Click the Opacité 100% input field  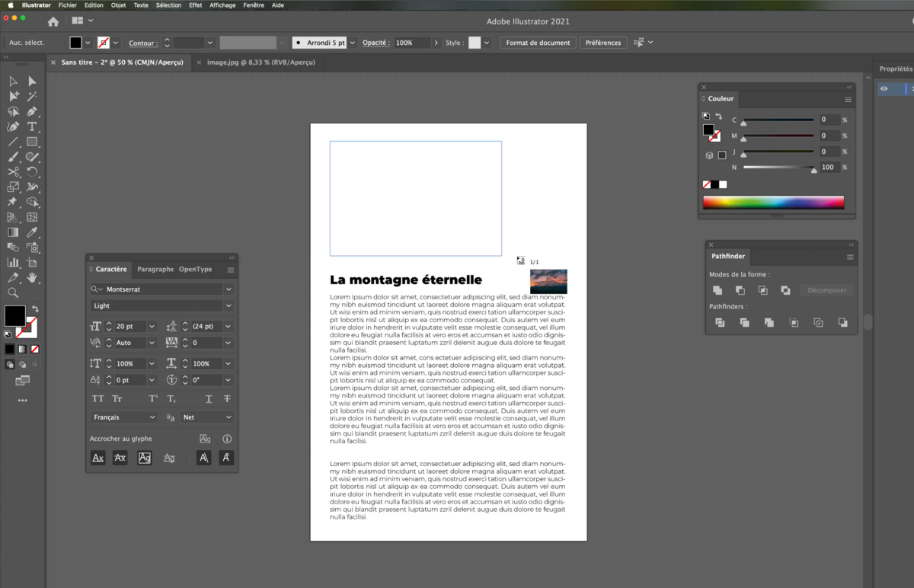(x=412, y=43)
